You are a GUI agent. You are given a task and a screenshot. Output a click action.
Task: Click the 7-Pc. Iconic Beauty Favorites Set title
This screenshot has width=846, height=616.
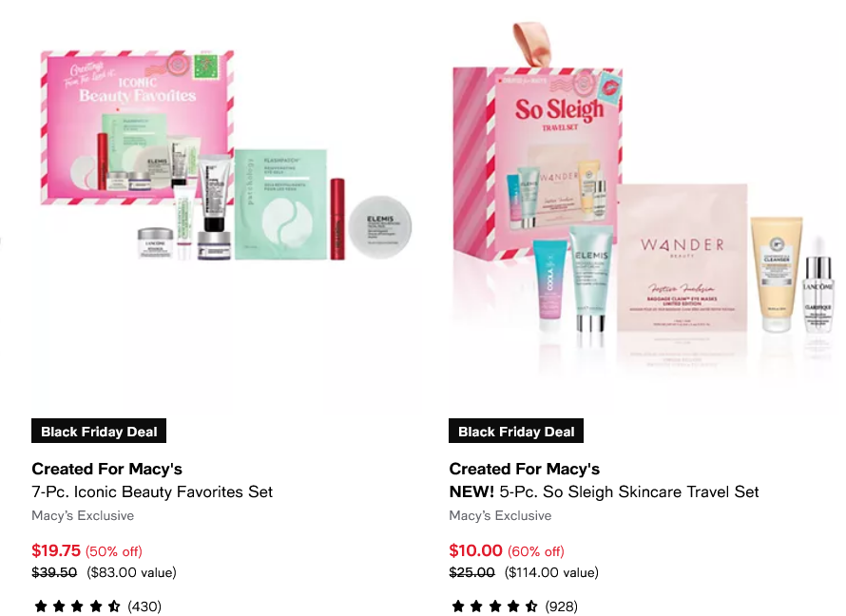coord(152,491)
